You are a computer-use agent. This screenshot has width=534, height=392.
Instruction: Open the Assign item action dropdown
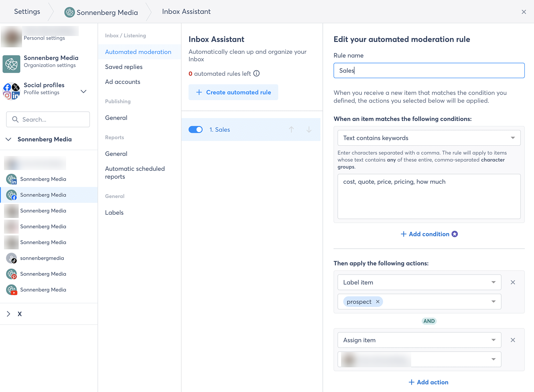pos(419,340)
